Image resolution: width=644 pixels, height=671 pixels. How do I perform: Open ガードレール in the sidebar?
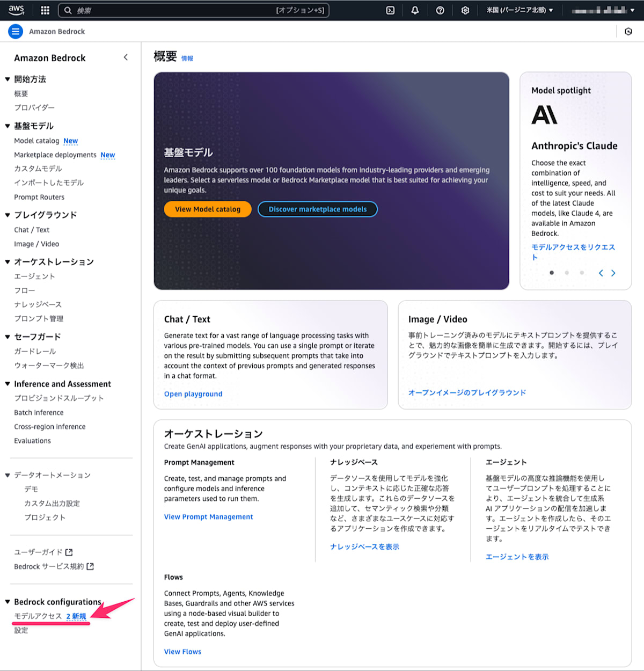click(35, 352)
